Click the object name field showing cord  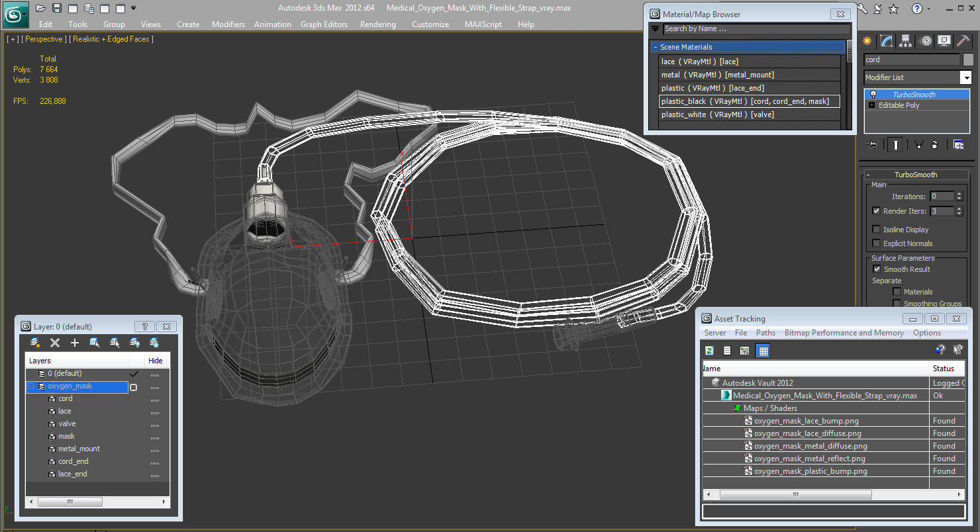click(x=912, y=60)
